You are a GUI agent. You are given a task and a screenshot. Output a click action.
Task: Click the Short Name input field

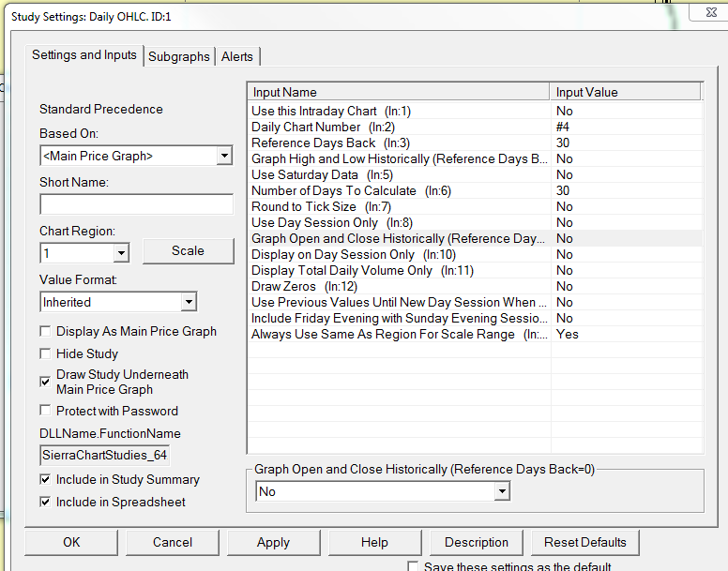137,204
